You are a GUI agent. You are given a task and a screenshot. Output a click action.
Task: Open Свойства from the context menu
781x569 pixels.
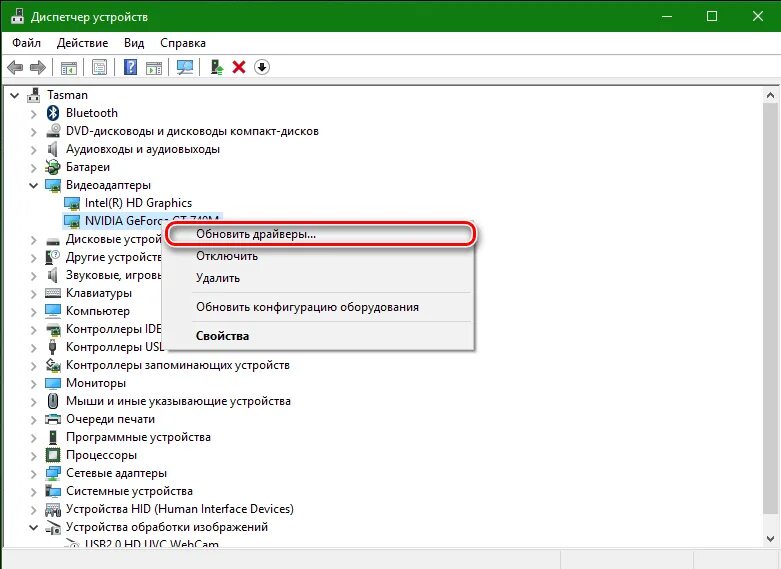319,336
